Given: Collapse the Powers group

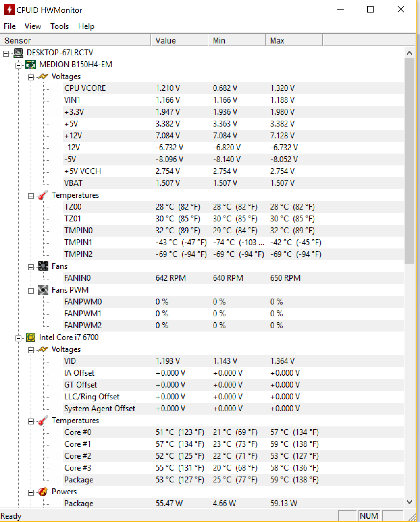Looking at the screenshot, I should 31,492.
